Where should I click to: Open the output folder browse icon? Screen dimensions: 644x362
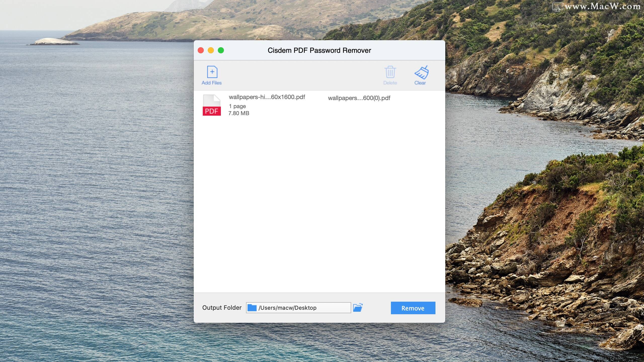pyautogui.click(x=358, y=307)
